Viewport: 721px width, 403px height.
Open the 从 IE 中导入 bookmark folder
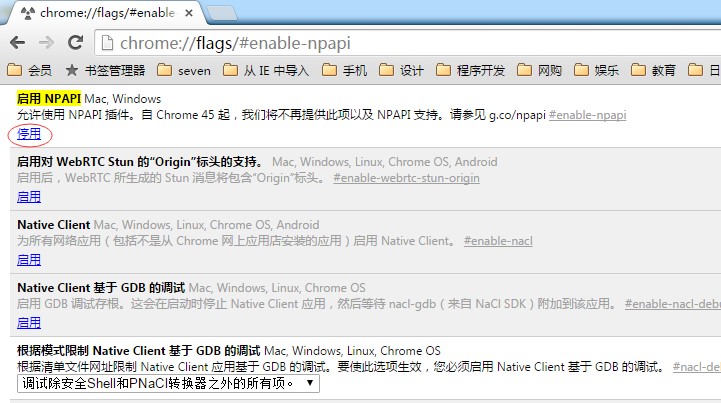[x=266, y=70]
